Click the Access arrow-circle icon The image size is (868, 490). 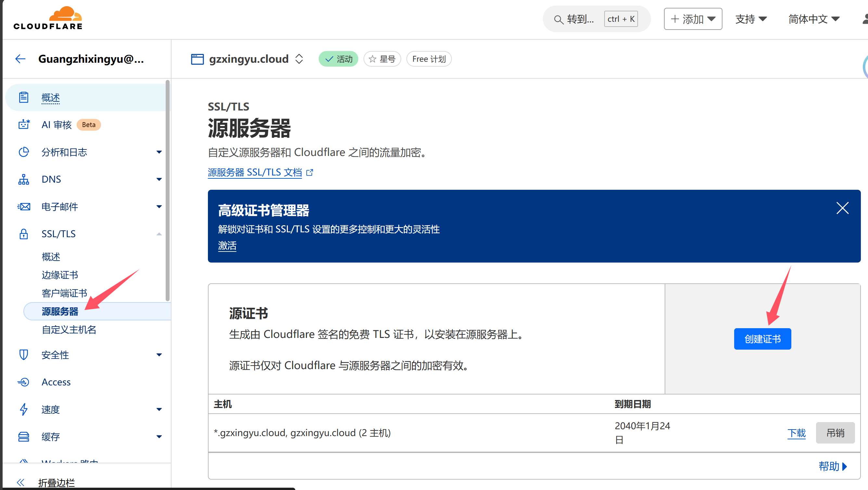pyautogui.click(x=24, y=382)
